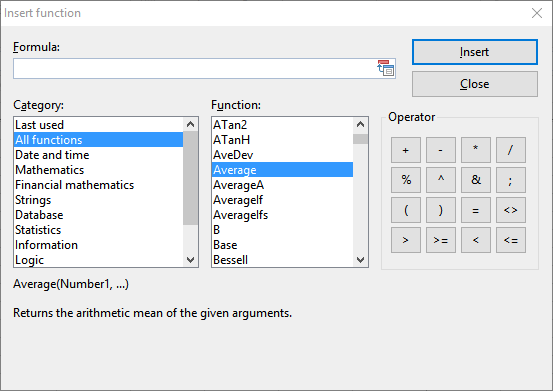Insert the percent operator

click(x=406, y=180)
